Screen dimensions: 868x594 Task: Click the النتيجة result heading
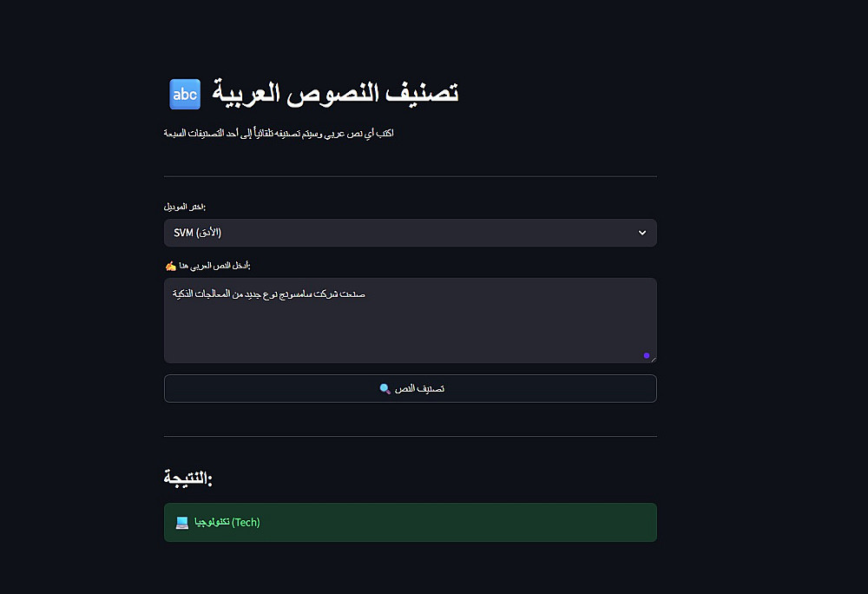pyautogui.click(x=188, y=478)
